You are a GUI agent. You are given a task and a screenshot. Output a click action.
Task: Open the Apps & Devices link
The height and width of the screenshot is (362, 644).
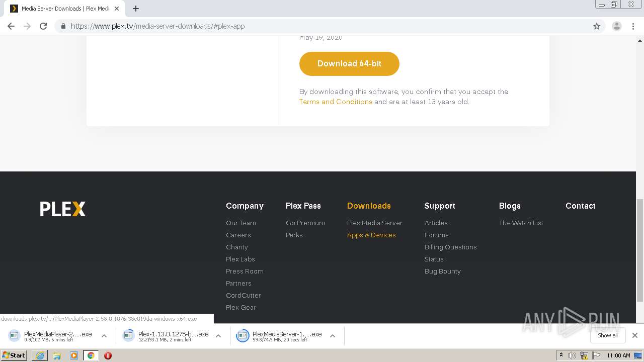click(371, 235)
